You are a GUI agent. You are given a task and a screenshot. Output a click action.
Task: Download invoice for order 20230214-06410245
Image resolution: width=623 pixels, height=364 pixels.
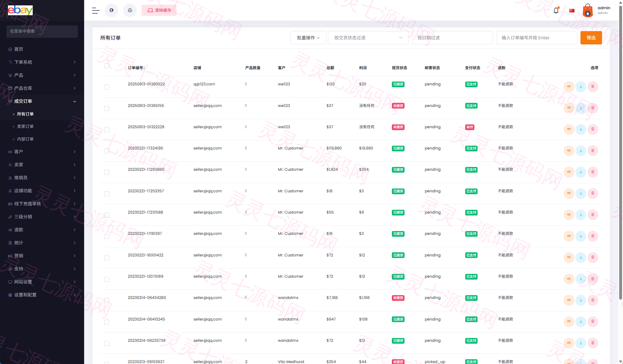[x=581, y=321]
